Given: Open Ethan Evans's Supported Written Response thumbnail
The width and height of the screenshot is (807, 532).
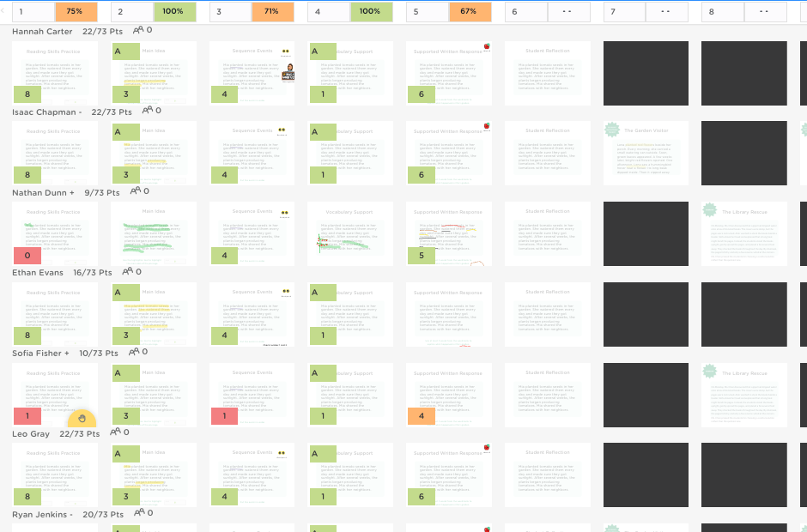Looking at the screenshot, I should point(449,314).
